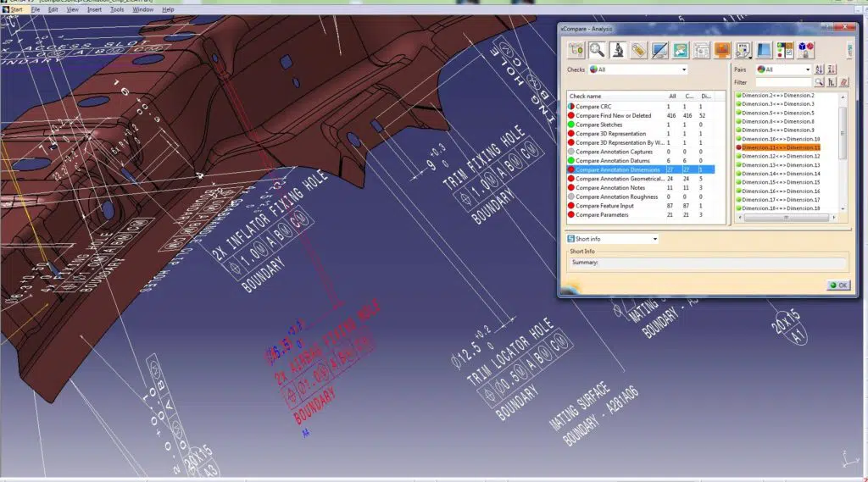
Task: Click the OK button in xCompare dialog
Action: [838, 285]
